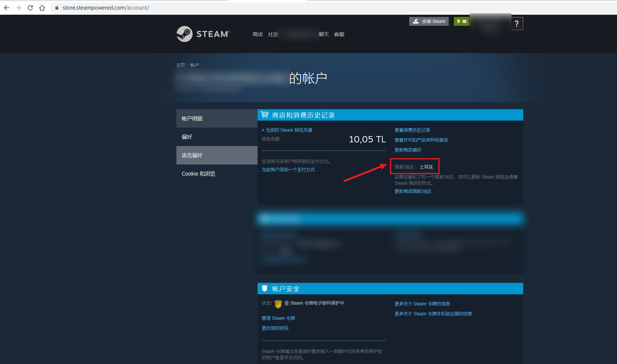617x364 pixels.
Task: Click 为此帐户添加一个支付方式 link
Action: click(288, 170)
